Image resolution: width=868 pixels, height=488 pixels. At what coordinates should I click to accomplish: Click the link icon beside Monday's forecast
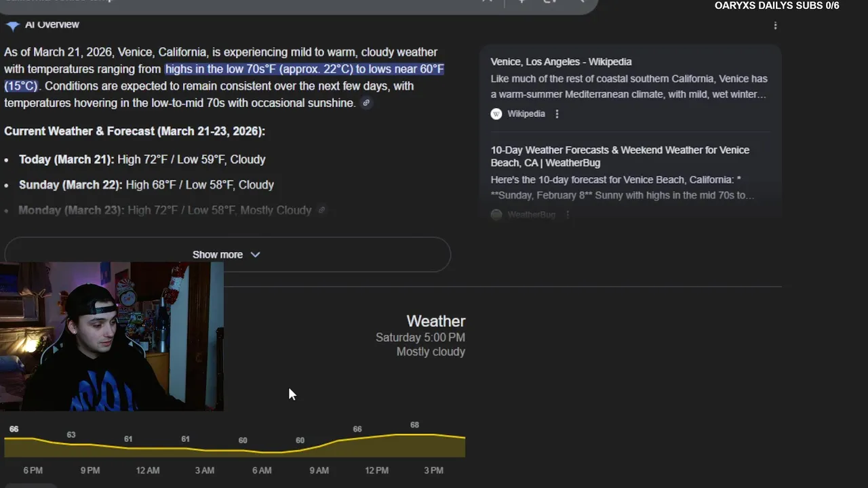coord(322,210)
